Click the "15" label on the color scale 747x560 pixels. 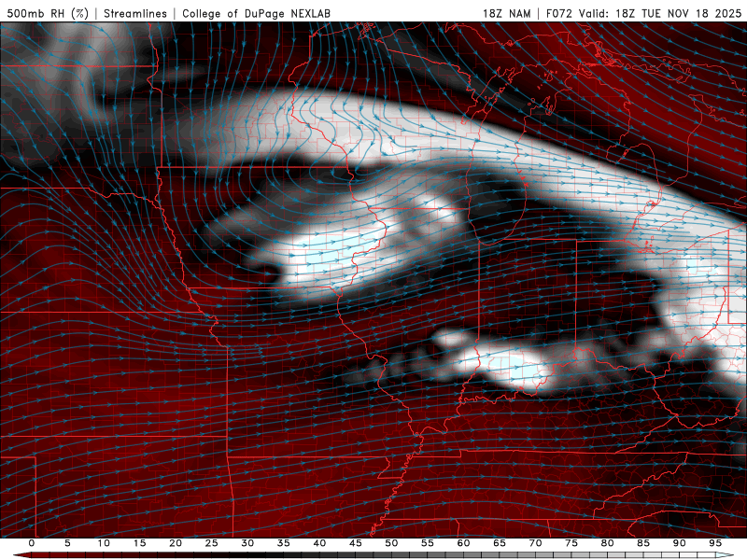[x=139, y=543]
